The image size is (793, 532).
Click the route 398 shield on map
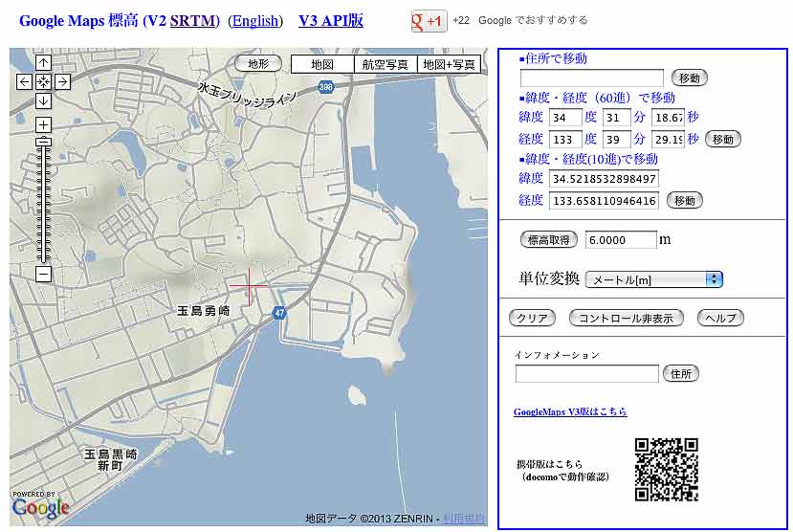[325, 86]
